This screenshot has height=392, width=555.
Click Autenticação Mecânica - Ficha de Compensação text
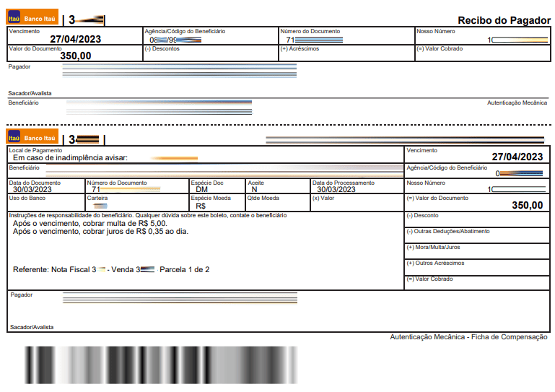(x=468, y=337)
